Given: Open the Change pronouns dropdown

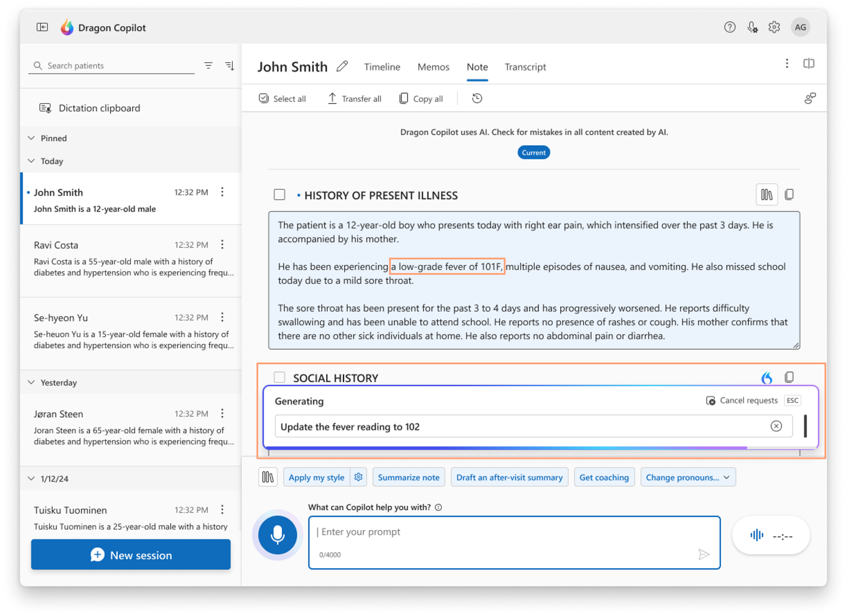Looking at the screenshot, I should [688, 477].
